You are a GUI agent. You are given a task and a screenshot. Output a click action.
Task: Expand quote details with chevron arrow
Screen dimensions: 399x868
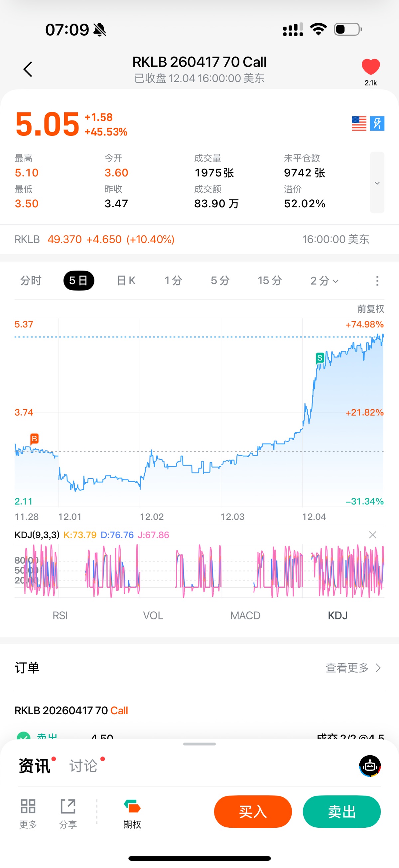377,183
